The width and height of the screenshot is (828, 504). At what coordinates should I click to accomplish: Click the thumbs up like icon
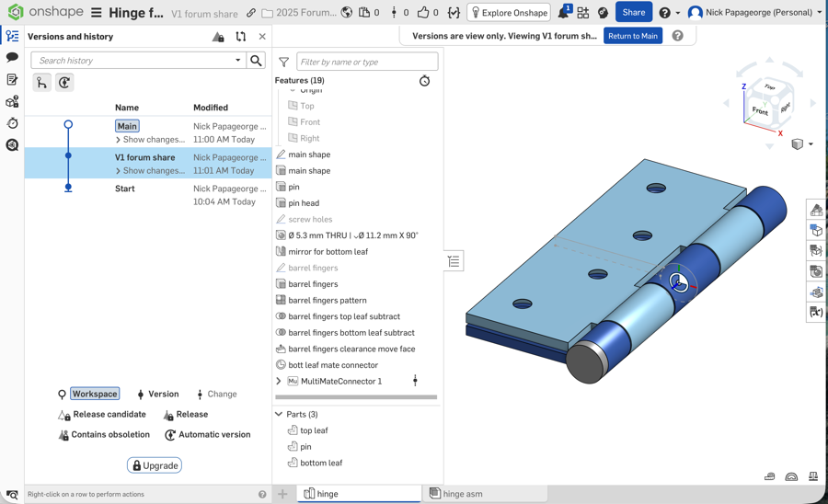tap(423, 13)
